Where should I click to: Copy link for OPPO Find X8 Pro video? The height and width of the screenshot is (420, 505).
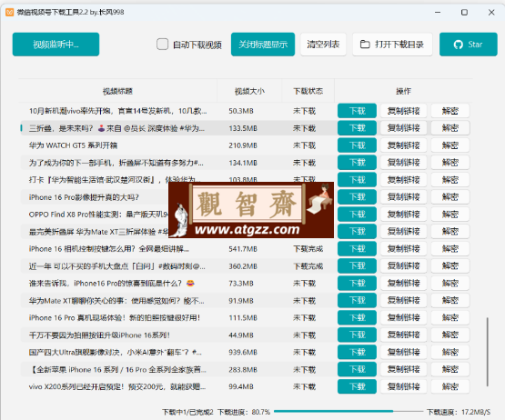pos(404,215)
